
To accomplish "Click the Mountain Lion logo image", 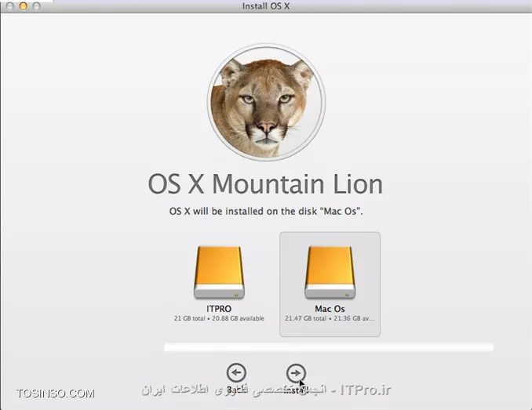I will pos(266,102).
